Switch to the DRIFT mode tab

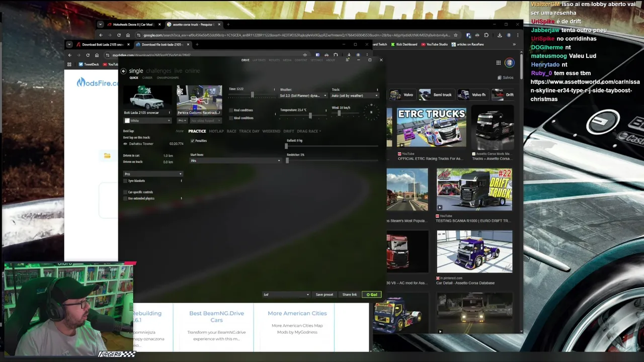288,131
